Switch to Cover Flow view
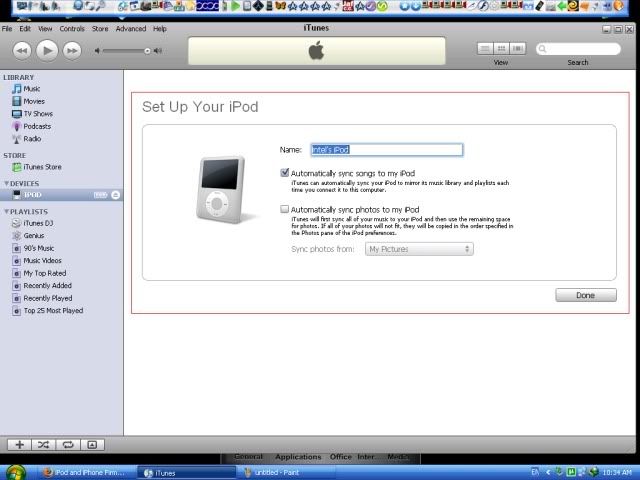This screenshot has height=480, width=640. (x=517, y=48)
